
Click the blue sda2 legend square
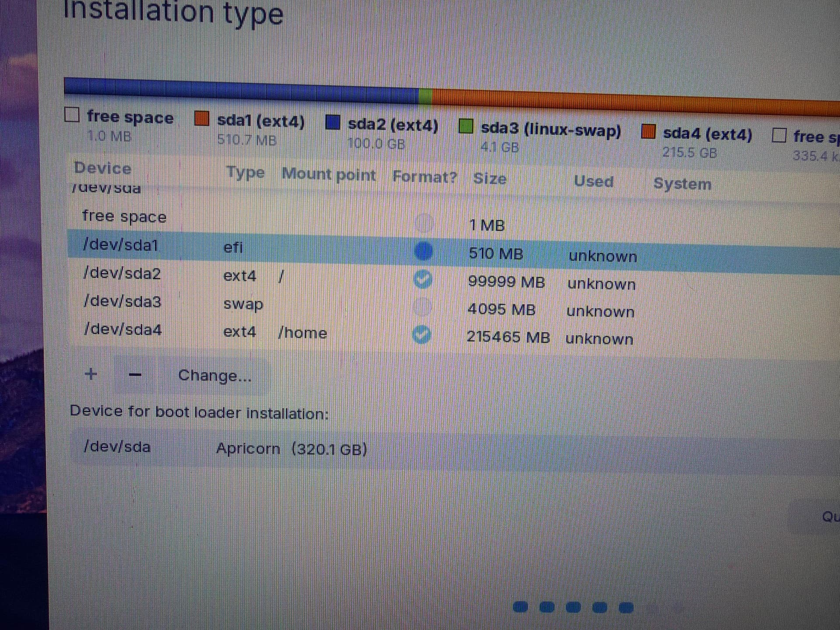point(332,122)
